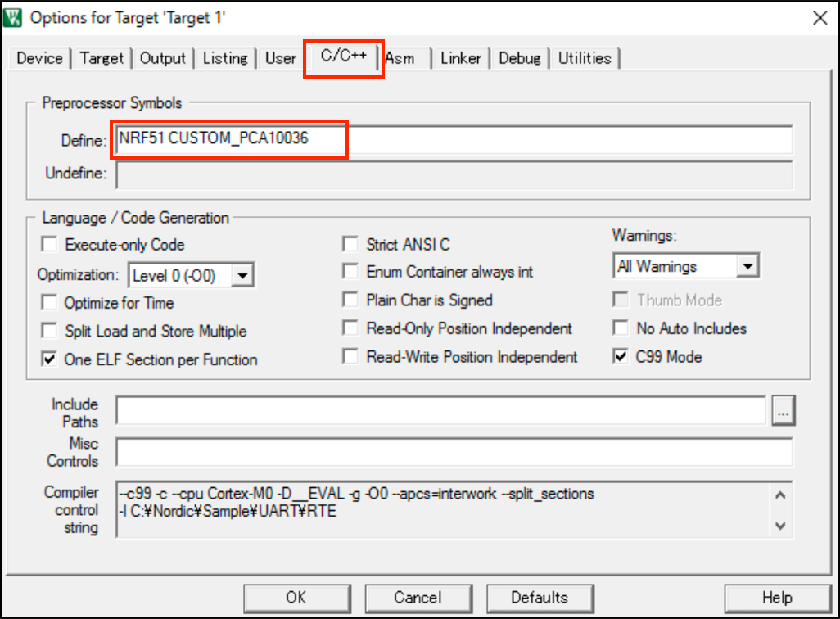Click the Defaults button
Viewport: 840px width, 619px height.
(540, 597)
